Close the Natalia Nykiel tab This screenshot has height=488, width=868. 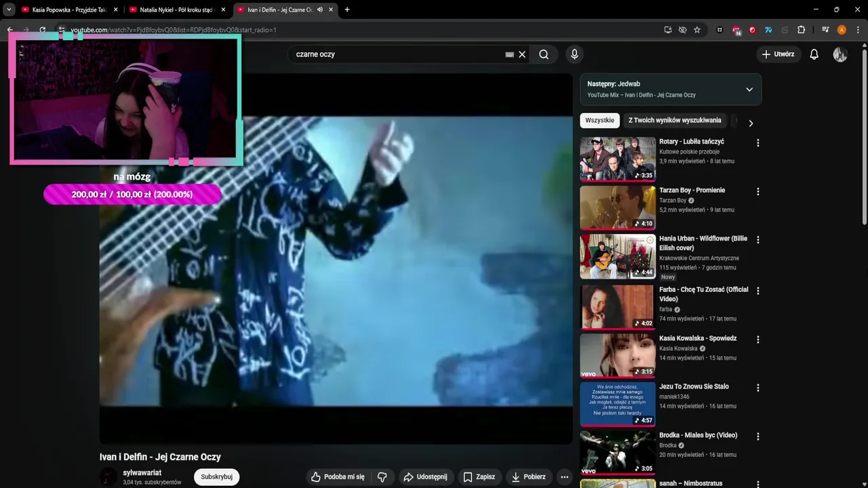pos(223,9)
